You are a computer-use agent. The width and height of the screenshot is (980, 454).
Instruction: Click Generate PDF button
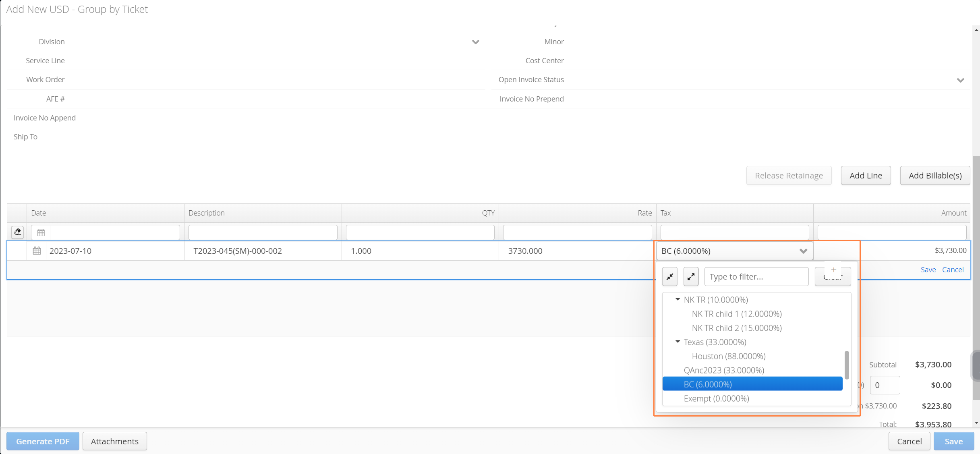[x=43, y=442]
